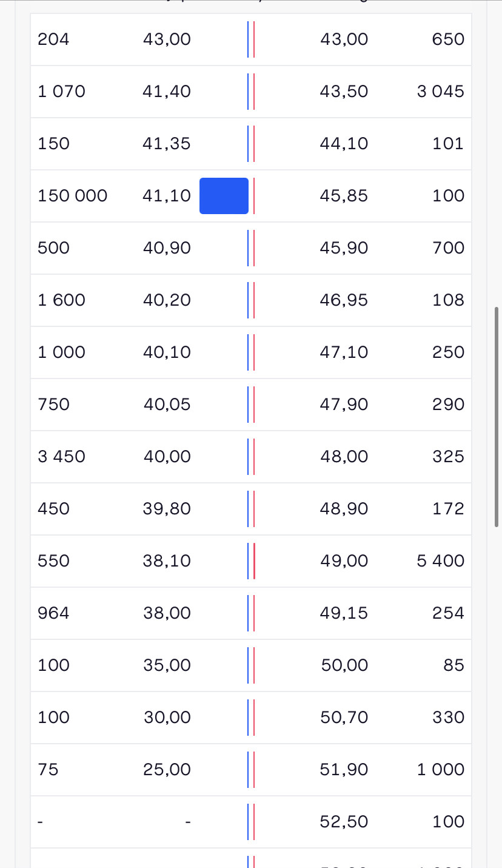Screen dimensions: 502x868
Task: Click the bid volume 75
Action: click(x=48, y=770)
